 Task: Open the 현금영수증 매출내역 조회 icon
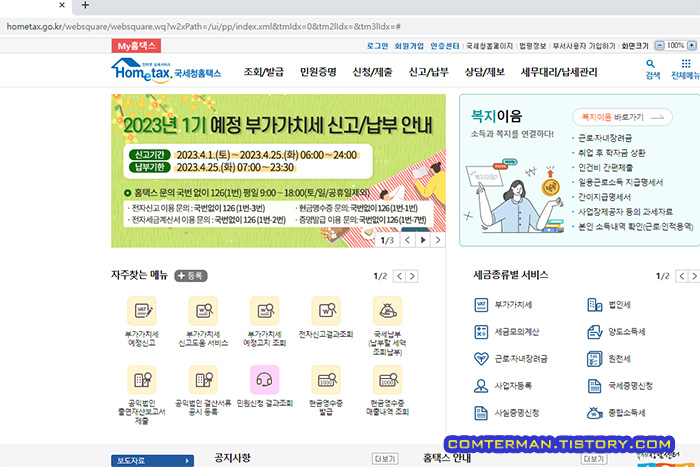point(388,380)
